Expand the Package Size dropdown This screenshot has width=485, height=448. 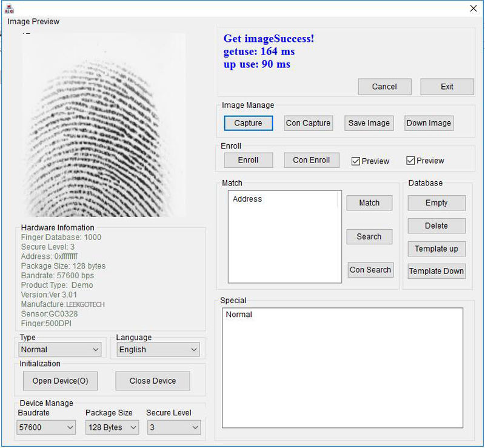(x=112, y=427)
